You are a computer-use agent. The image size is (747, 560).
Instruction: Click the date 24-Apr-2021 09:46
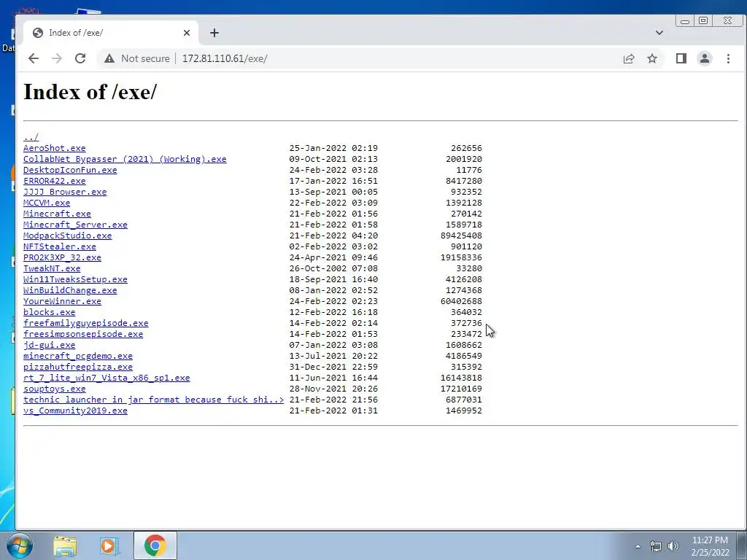pos(333,257)
